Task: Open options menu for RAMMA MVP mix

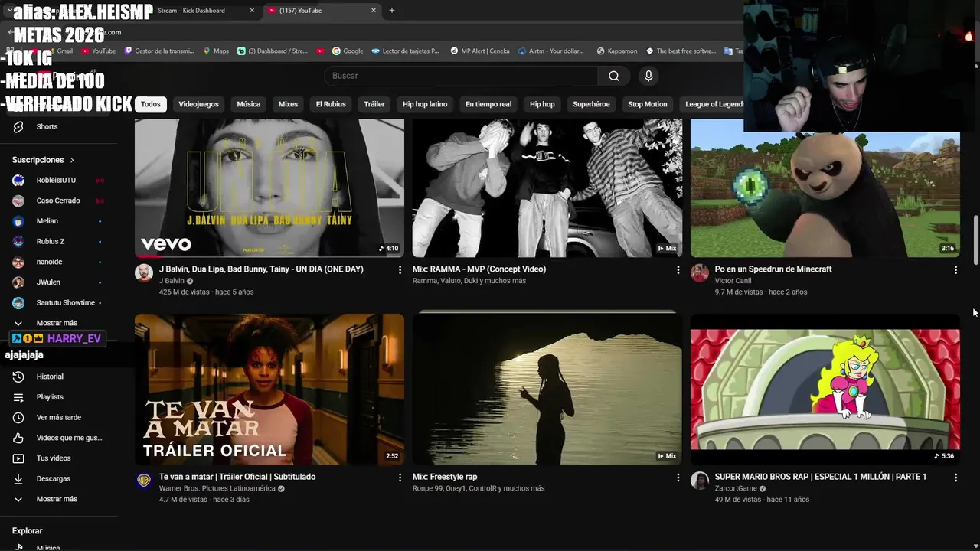Action: [678, 269]
